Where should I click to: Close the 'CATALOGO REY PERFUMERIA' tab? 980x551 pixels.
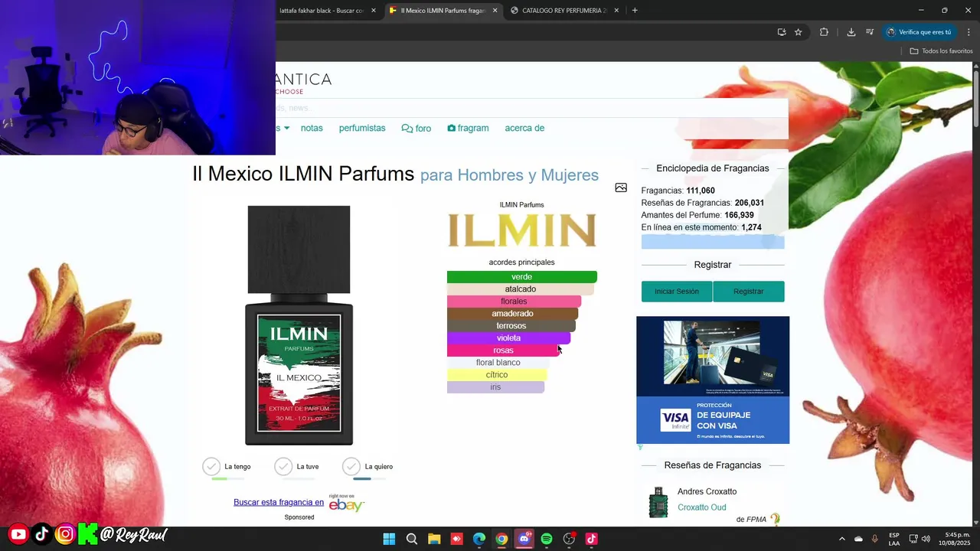pyautogui.click(x=616, y=11)
